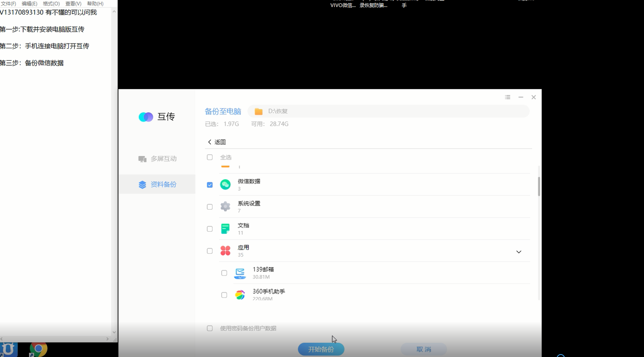Click the gear icon in 系统设置 row

[225, 206]
